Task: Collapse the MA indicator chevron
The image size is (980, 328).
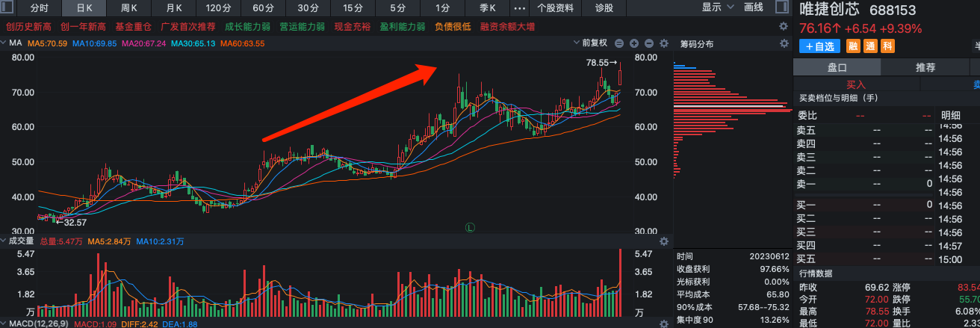Action: pyautogui.click(x=4, y=43)
